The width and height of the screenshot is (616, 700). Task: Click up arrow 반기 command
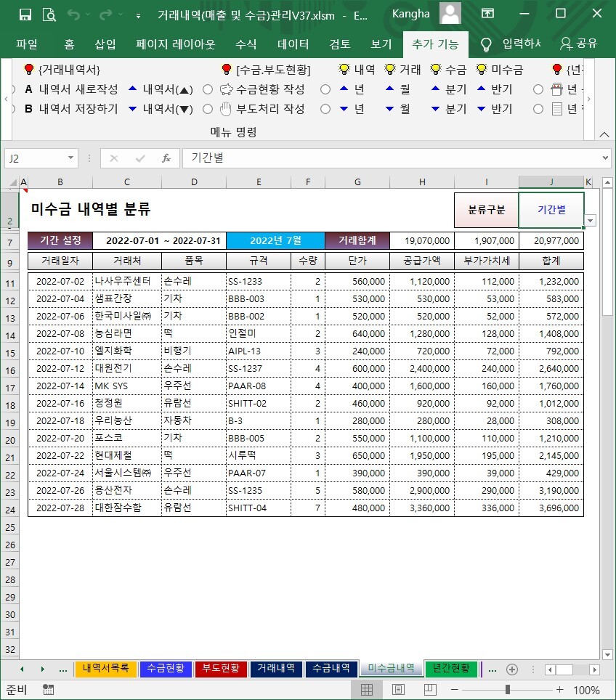pos(495,89)
